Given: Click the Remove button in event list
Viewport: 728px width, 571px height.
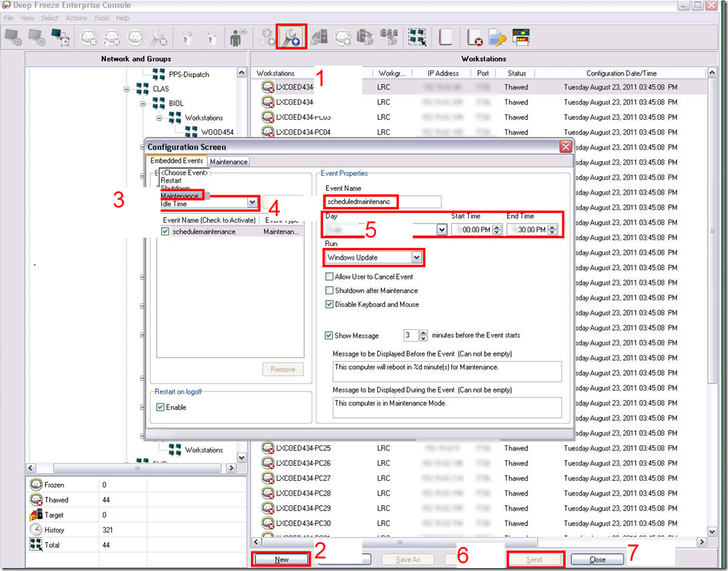Looking at the screenshot, I should 283,369.
